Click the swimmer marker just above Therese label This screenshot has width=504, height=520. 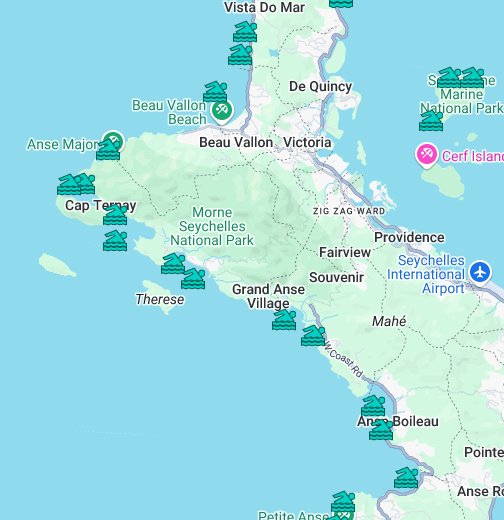(193, 279)
